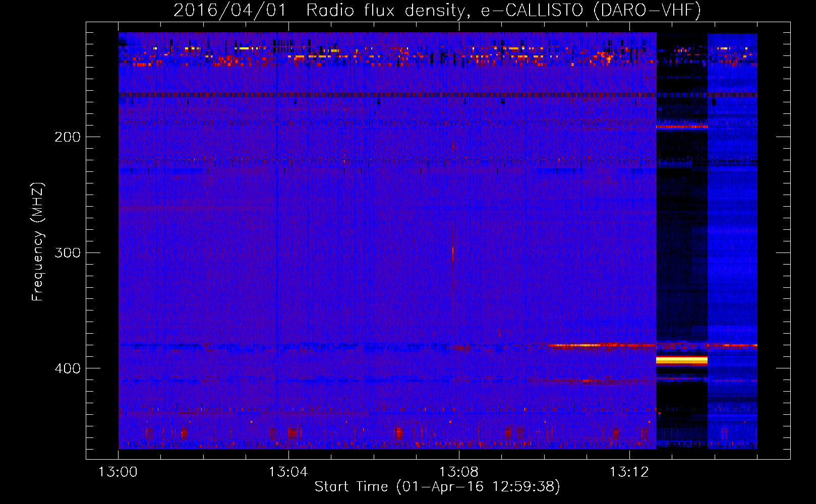The height and width of the screenshot is (504, 816).
Task: Click the 200 frequency tick label
Action: pos(68,137)
